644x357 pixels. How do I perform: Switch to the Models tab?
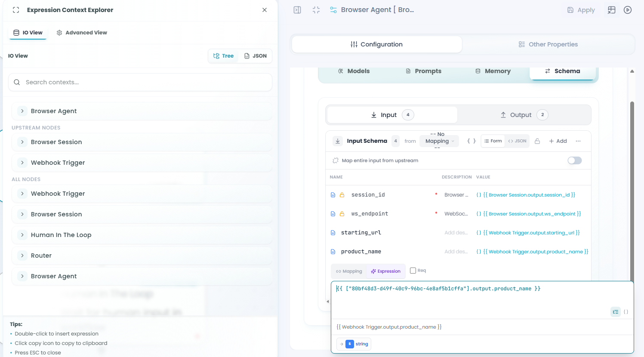[x=354, y=71]
